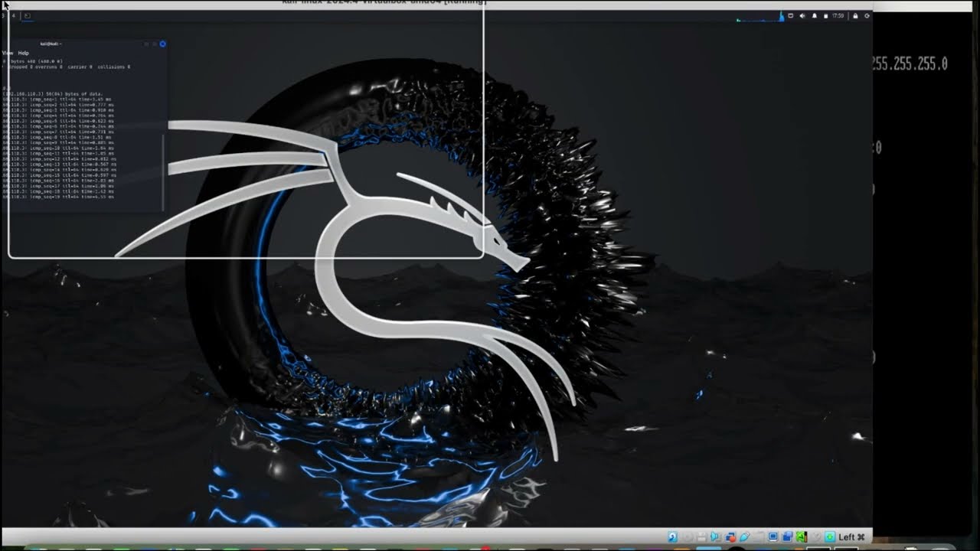Click the VirtualBox display settings icon
The image size is (980, 551).
click(x=773, y=536)
